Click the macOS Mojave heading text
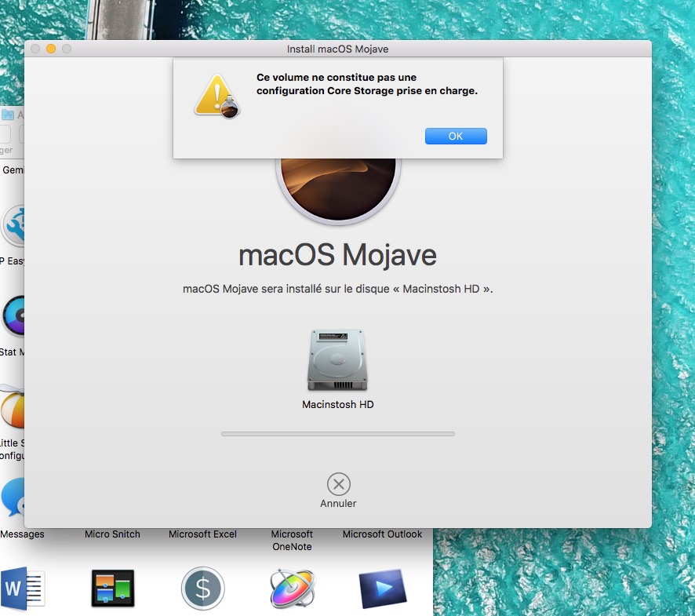This screenshot has width=695, height=616. [338, 255]
